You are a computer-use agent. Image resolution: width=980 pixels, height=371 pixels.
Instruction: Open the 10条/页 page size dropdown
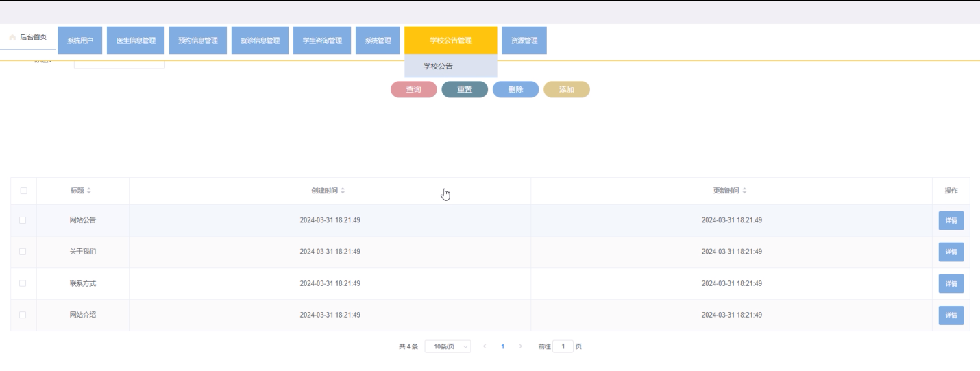[x=448, y=347]
